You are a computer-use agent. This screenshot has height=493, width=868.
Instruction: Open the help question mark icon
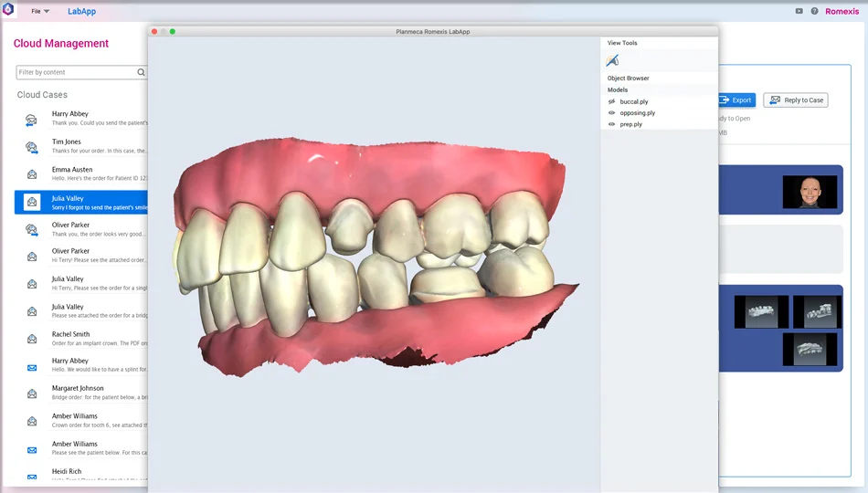(x=814, y=11)
